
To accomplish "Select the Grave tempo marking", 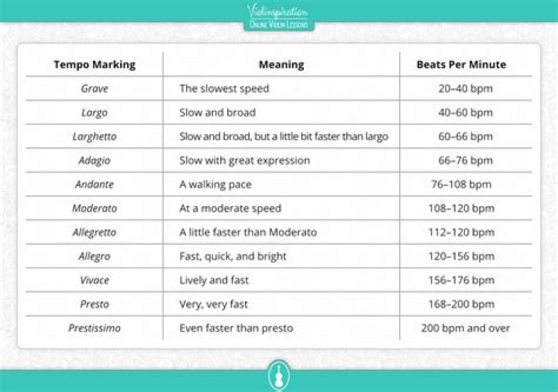I will coord(95,88).
